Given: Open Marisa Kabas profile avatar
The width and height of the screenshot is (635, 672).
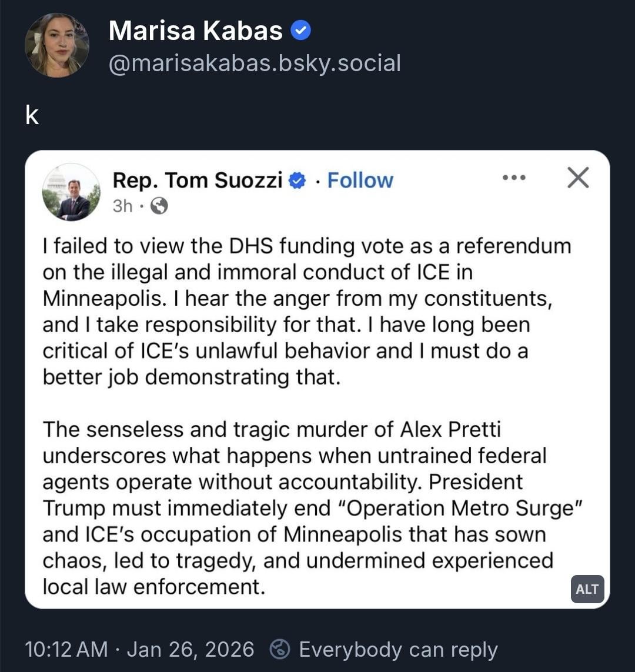Looking at the screenshot, I should pos(57,45).
